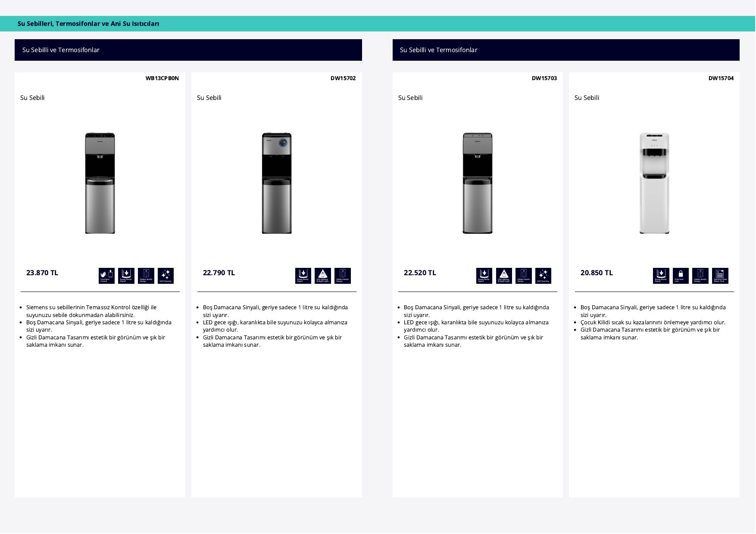Click the Self Cleaning icon for WB13CPB0N

pos(166,276)
